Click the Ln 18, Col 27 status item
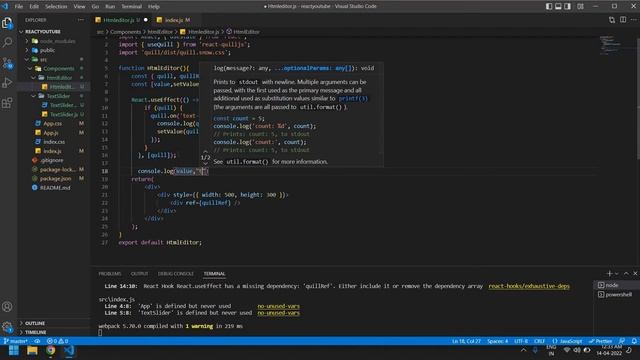This screenshot has width=640, height=360. [x=466, y=341]
